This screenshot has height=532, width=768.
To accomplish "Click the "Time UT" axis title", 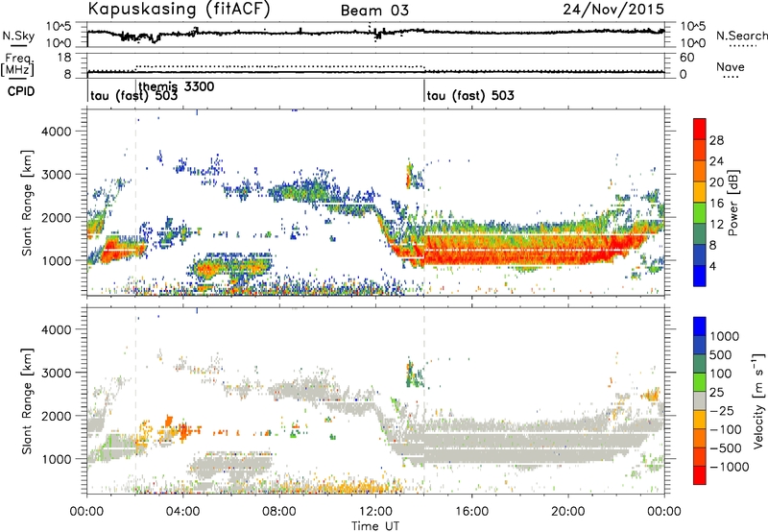I will [375, 526].
